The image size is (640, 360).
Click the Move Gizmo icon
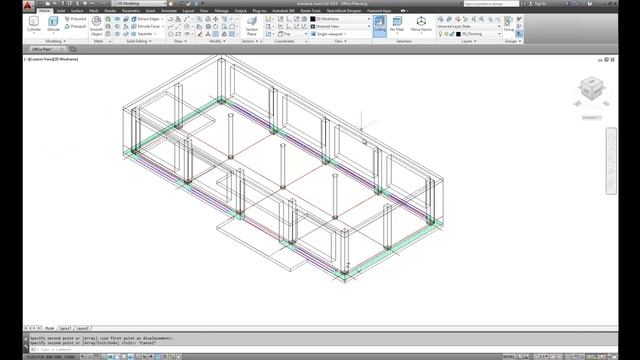click(421, 24)
